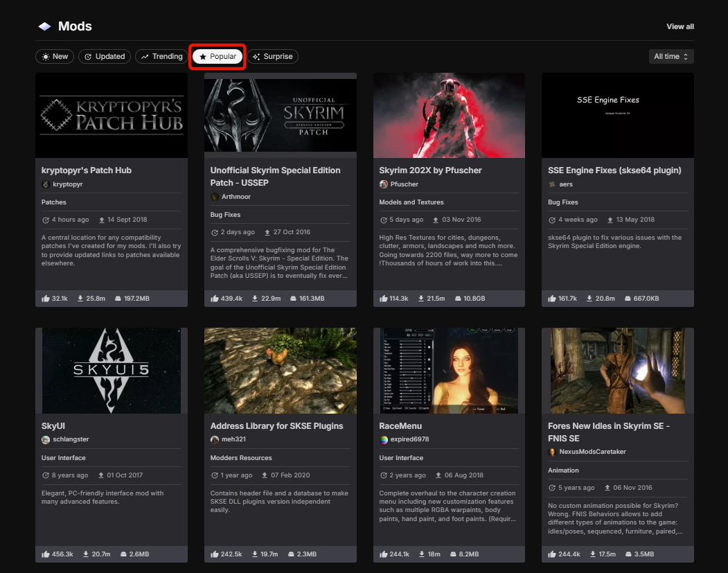Select the Popular filter tab

pos(217,57)
